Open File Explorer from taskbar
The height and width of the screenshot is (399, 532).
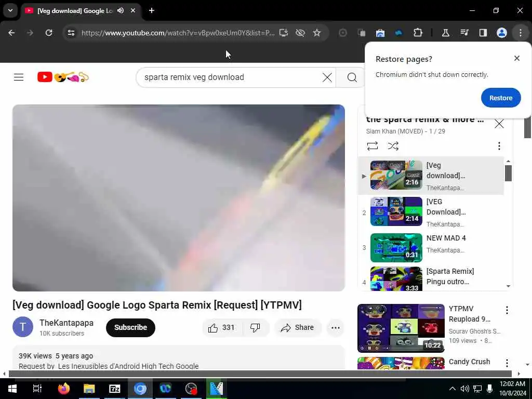coord(89,389)
